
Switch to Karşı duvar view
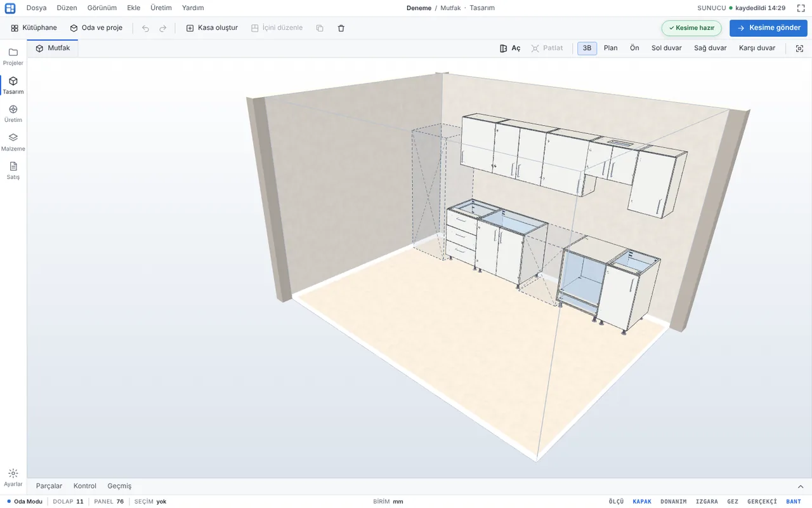tap(757, 48)
